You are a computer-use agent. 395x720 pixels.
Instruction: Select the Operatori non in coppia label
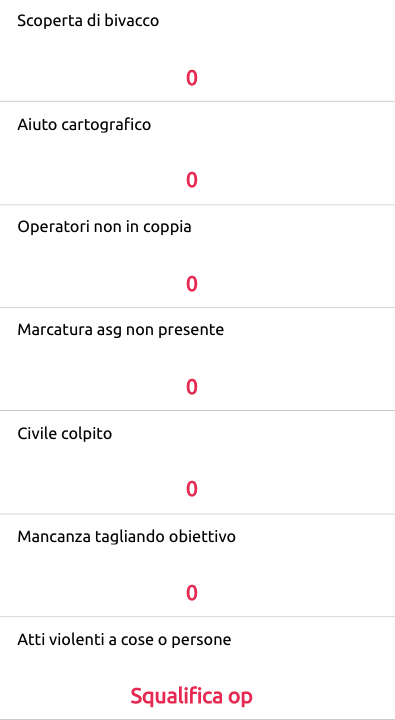tap(104, 227)
